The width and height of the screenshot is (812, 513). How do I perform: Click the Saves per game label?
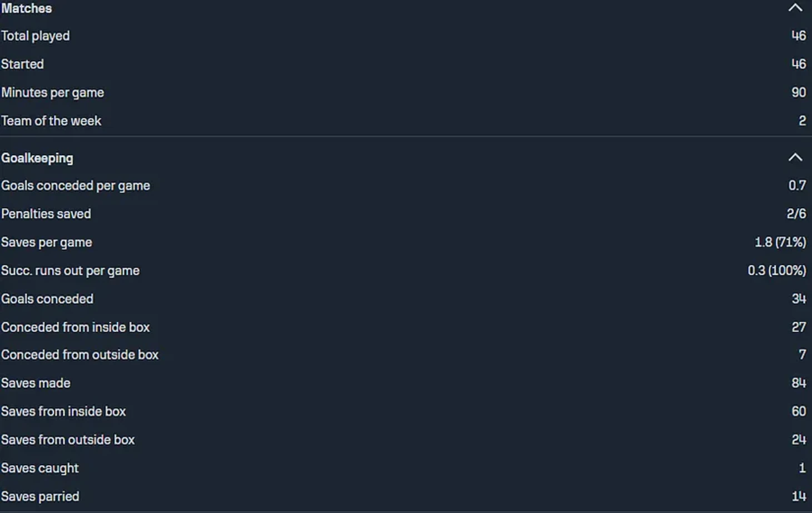pyautogui.click(x=47, y=243)
